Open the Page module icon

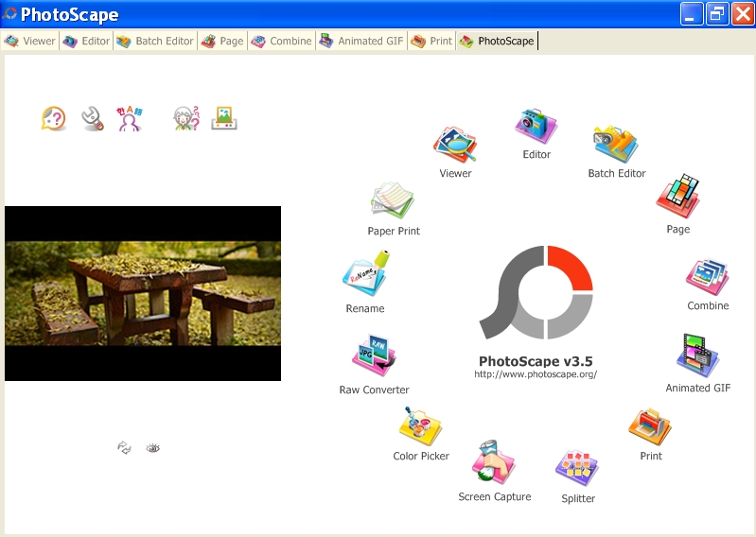tap(677, 197)
